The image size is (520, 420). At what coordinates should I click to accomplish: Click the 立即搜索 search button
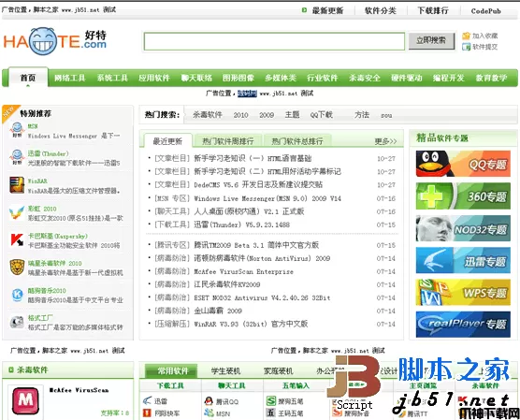pyautogui.click(x=431, y=41)
